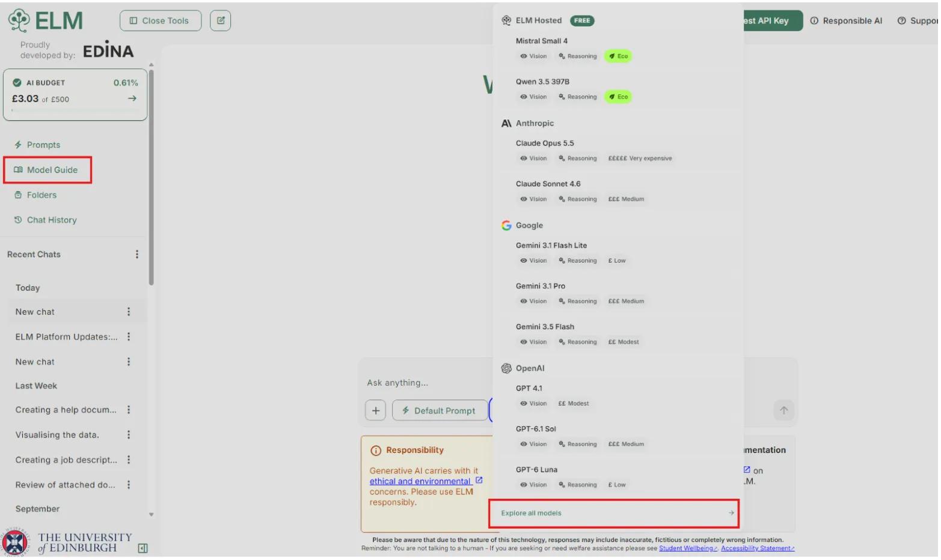The width and height of the screenshot is (941, 560).
Task: Open ethical and environmental link
Action: coord(420,482)
